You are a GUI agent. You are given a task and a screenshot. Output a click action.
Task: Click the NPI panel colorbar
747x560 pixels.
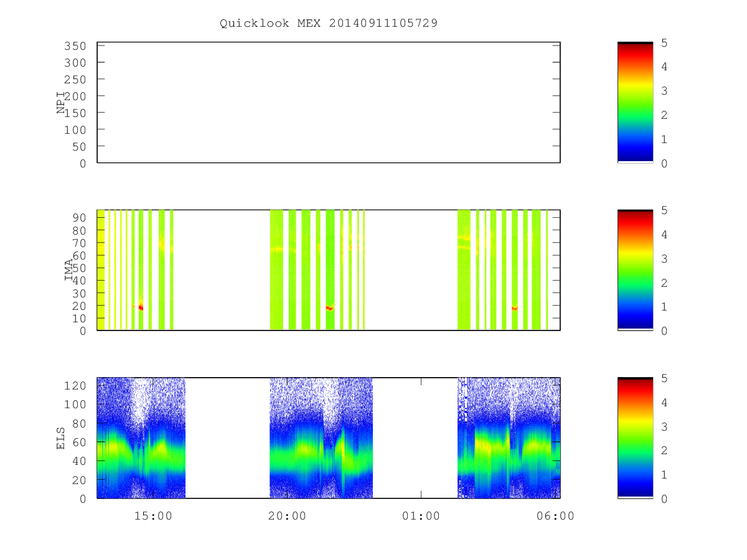pos(635,103)
